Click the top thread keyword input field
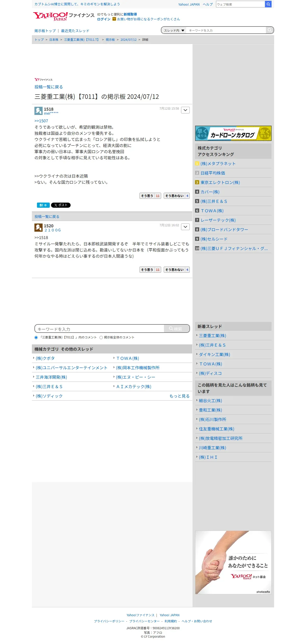This screenshot has height=644, width=306. (226, 30)
